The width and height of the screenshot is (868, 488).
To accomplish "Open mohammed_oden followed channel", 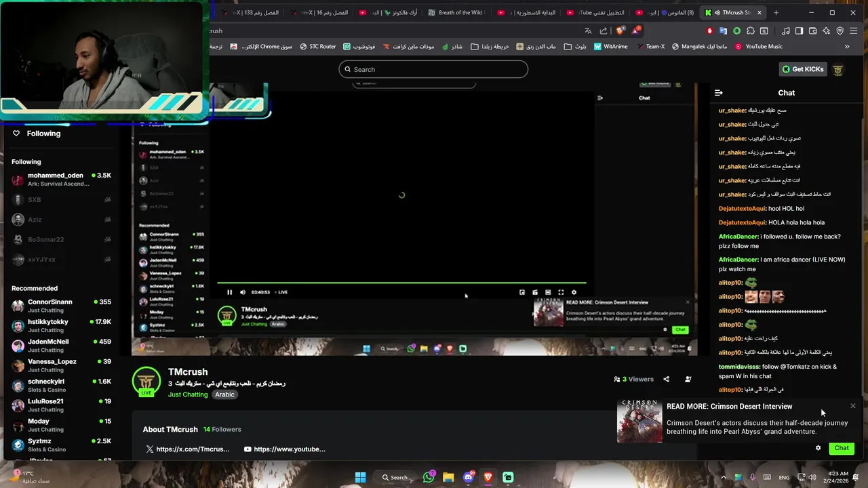I will 61,179.
